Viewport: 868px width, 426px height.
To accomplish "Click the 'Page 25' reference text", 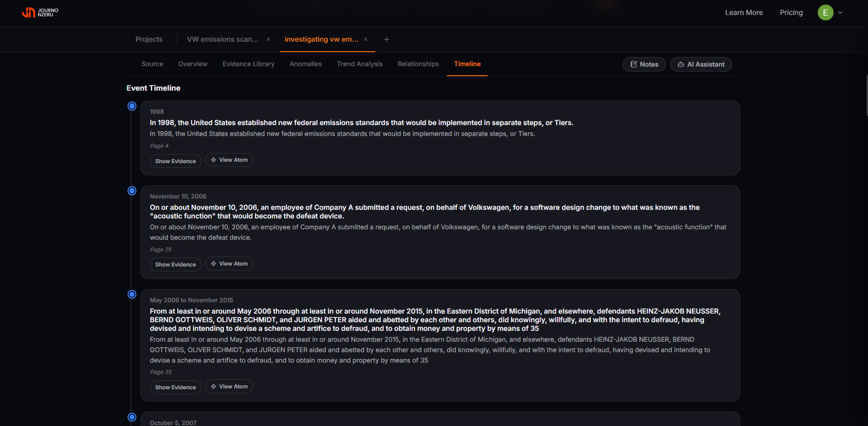I will coord(161,250).
